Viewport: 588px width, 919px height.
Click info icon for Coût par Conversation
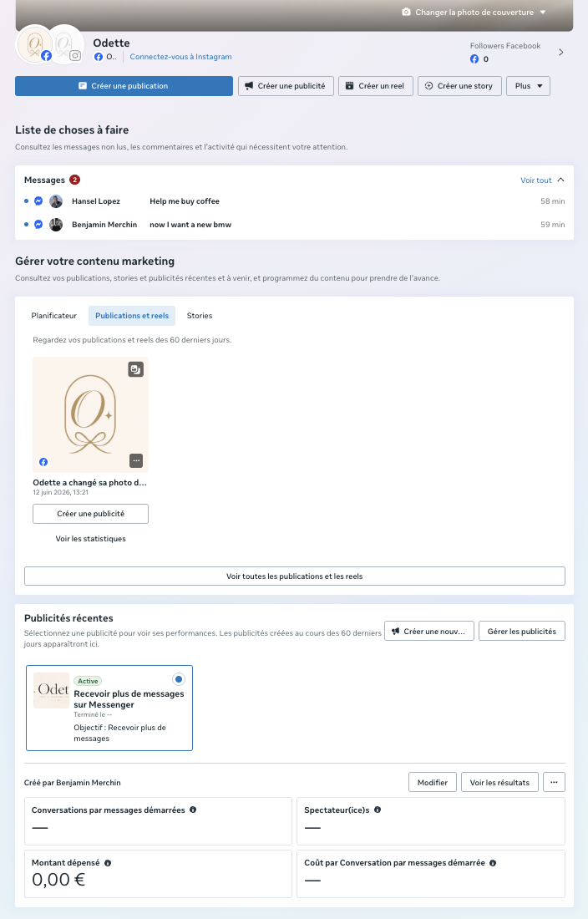[x=493, y=863]
